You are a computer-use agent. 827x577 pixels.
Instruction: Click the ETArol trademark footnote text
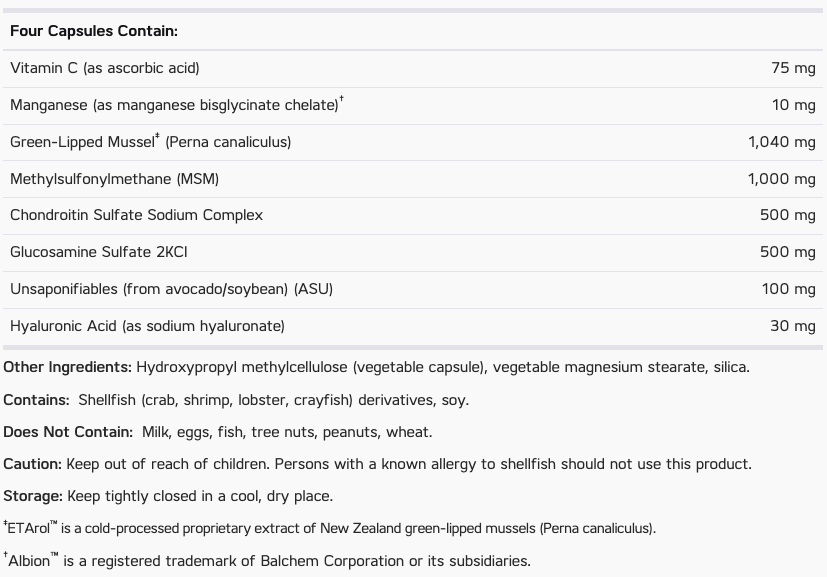pos(330,528)
